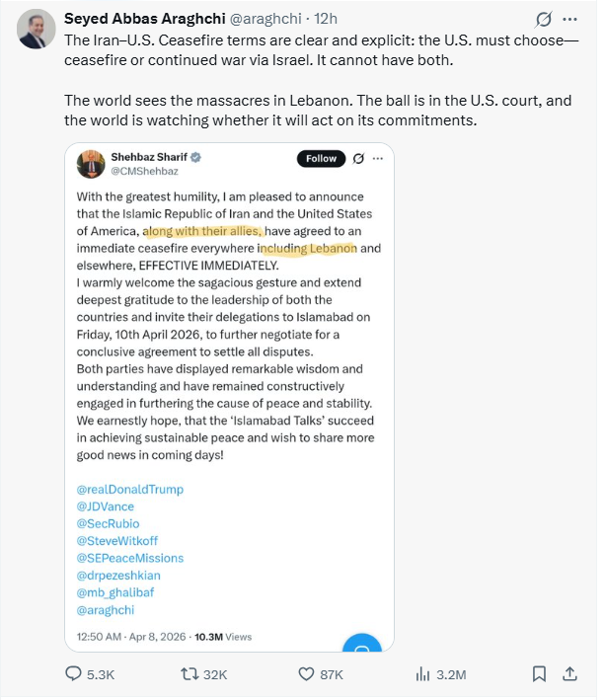Open the views analytics chart icon

[x=423, y=674]
